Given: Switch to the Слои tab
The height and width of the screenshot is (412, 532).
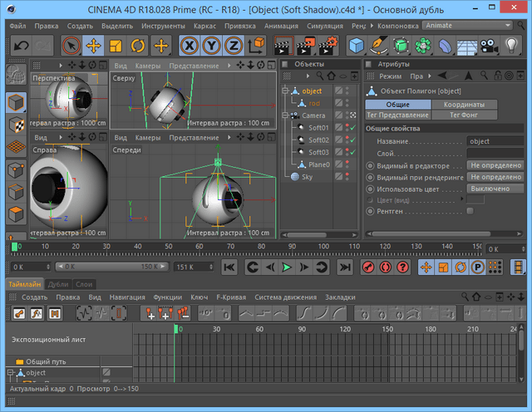Looking at the screenshot, I should (x=83, y=283).
